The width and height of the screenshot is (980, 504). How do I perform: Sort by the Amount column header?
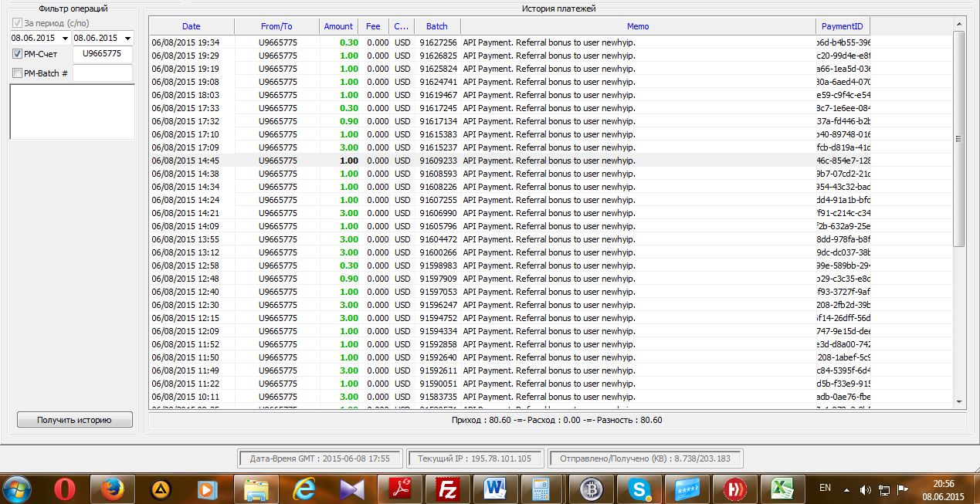[x=338, y=26]
